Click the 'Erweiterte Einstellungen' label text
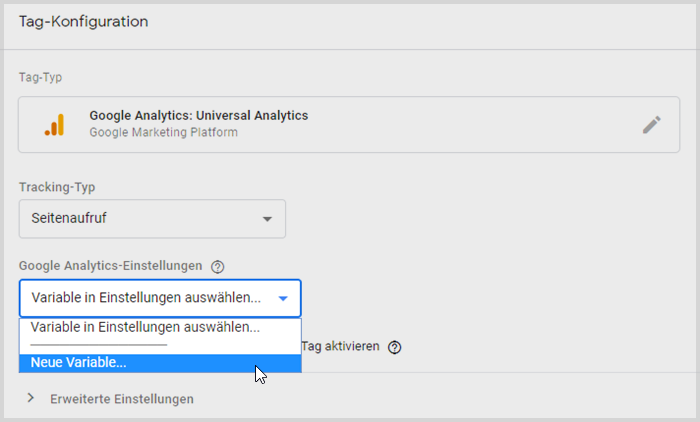The height and width of the screenshot is (422, 700). (x=122, y=399)
